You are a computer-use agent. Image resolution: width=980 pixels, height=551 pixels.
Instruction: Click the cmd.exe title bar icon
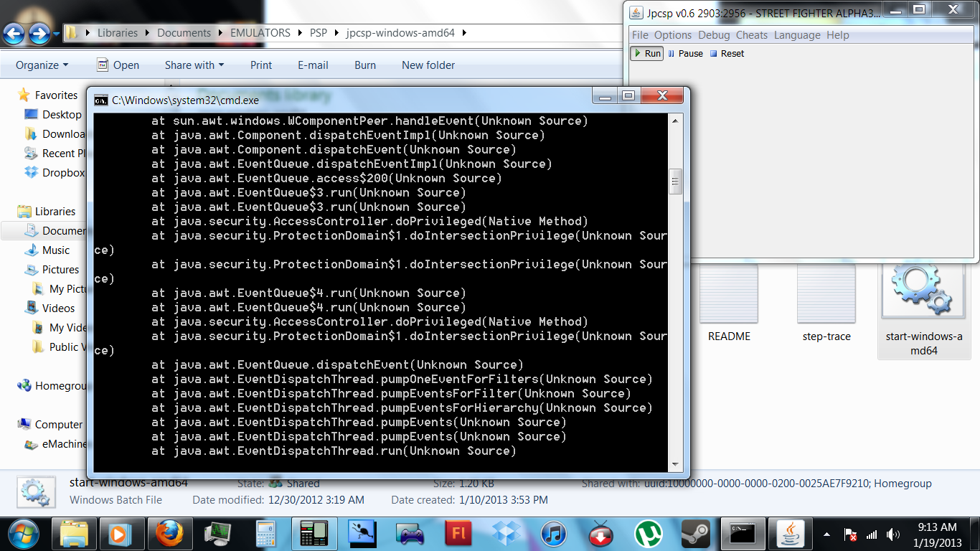[101, 100]
